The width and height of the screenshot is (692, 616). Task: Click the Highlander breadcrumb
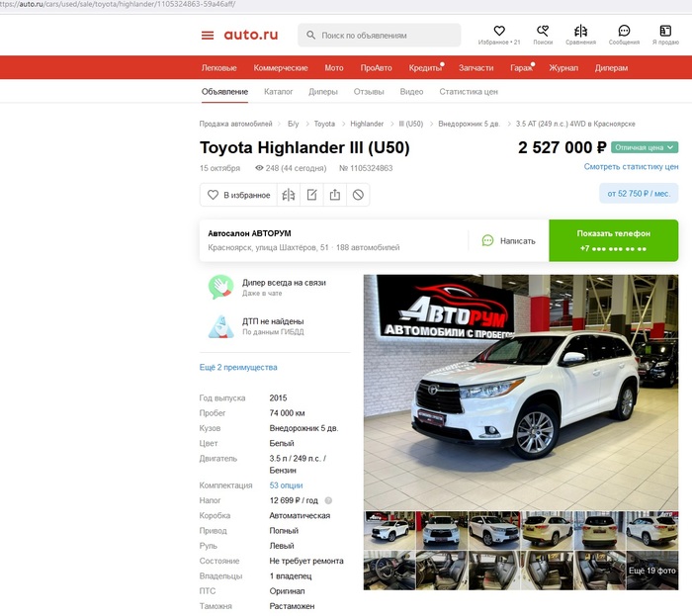[367, 124]
